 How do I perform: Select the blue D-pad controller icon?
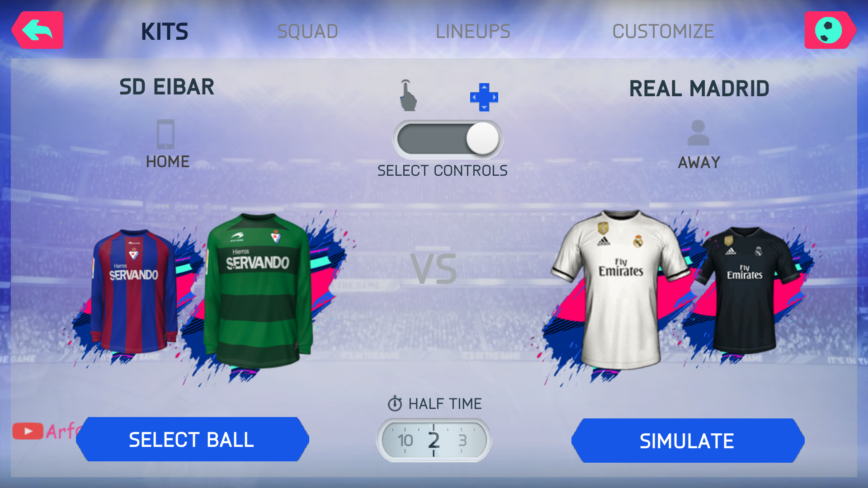pos(484,97)
